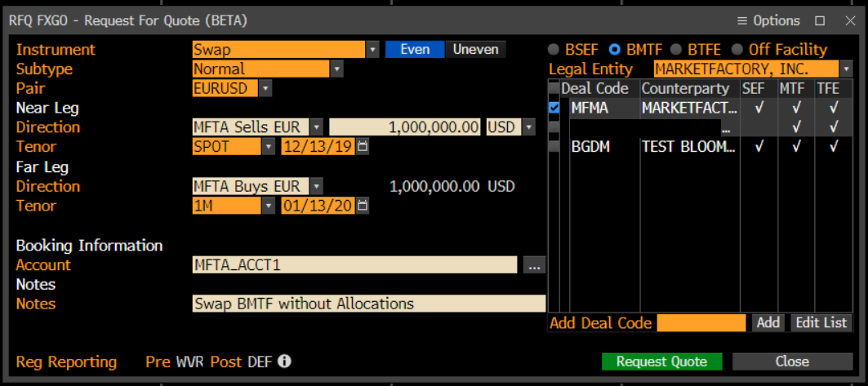Screen dimensions: 868x386
Task: Select the Off Facility radio option
Action: click(737, 50)
